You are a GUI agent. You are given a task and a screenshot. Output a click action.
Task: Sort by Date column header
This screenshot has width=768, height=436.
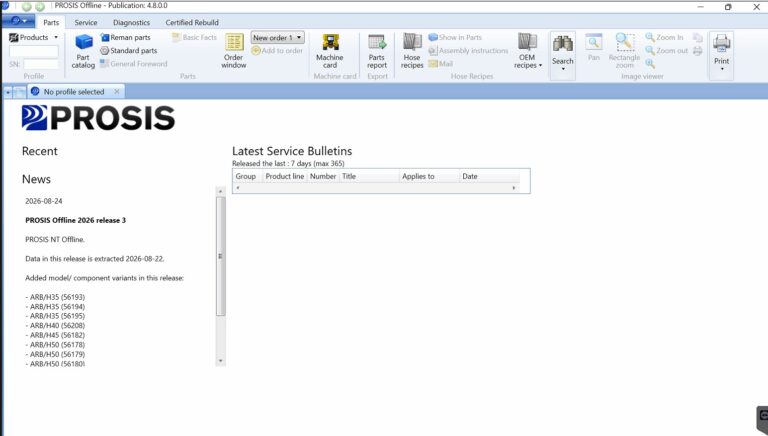[489, 176]
